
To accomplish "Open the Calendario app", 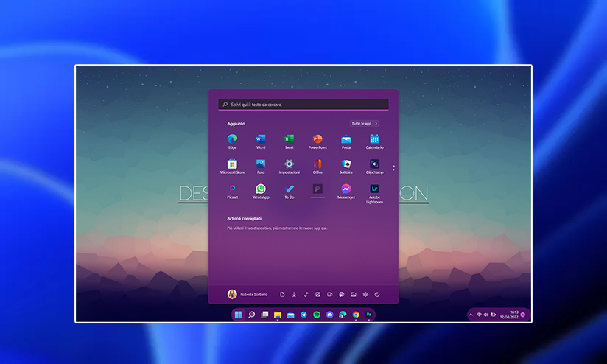I will tap(374, 141).
